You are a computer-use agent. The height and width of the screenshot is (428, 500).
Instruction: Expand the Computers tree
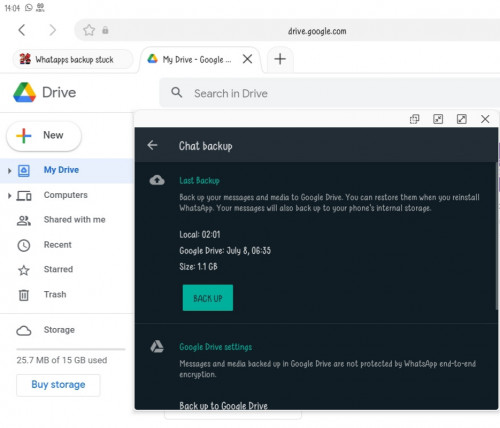tap(9, 196)
